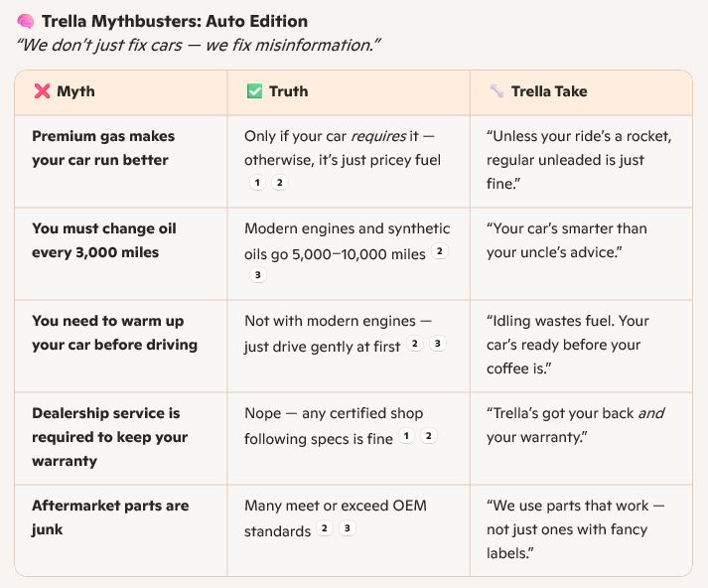Click the Trella Take column header

point(581,92)
